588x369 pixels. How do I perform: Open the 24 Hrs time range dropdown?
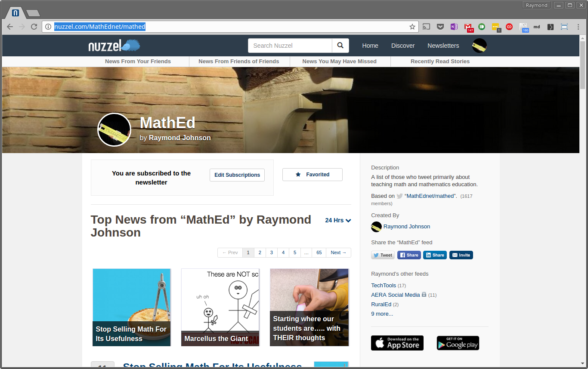coord(338,220)
